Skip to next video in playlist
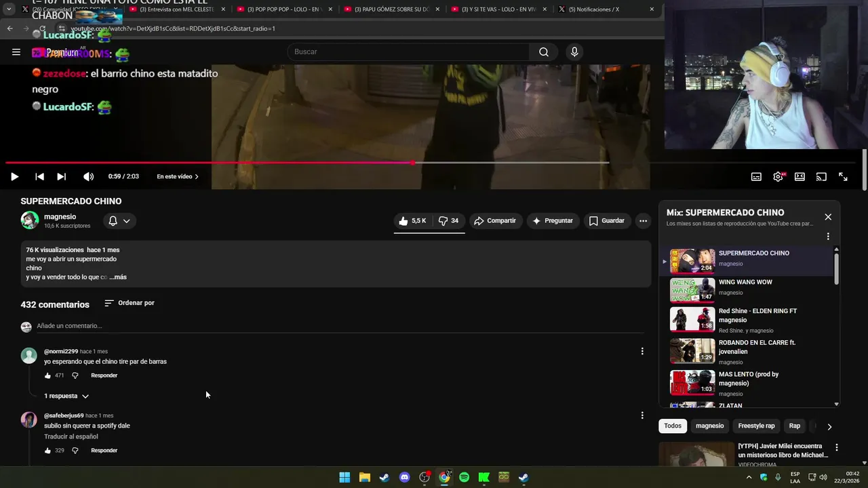Viewport: 868px width, 488px height. point(61,176)
